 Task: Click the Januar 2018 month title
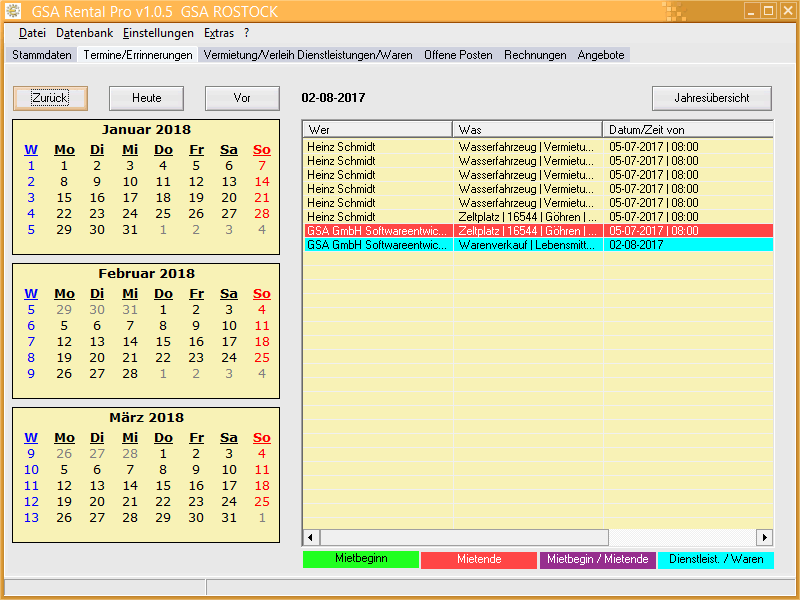pos(146,130)
